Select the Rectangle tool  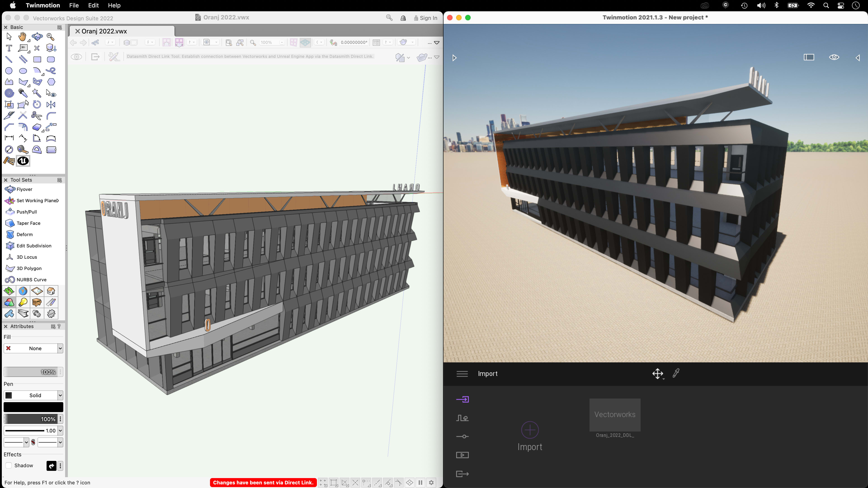coord(37,60)
